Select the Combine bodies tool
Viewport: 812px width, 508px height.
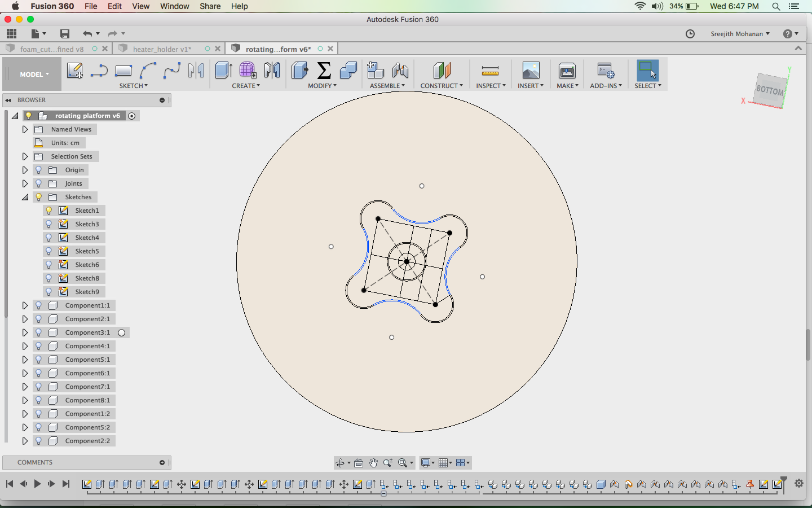pos(348,71)
